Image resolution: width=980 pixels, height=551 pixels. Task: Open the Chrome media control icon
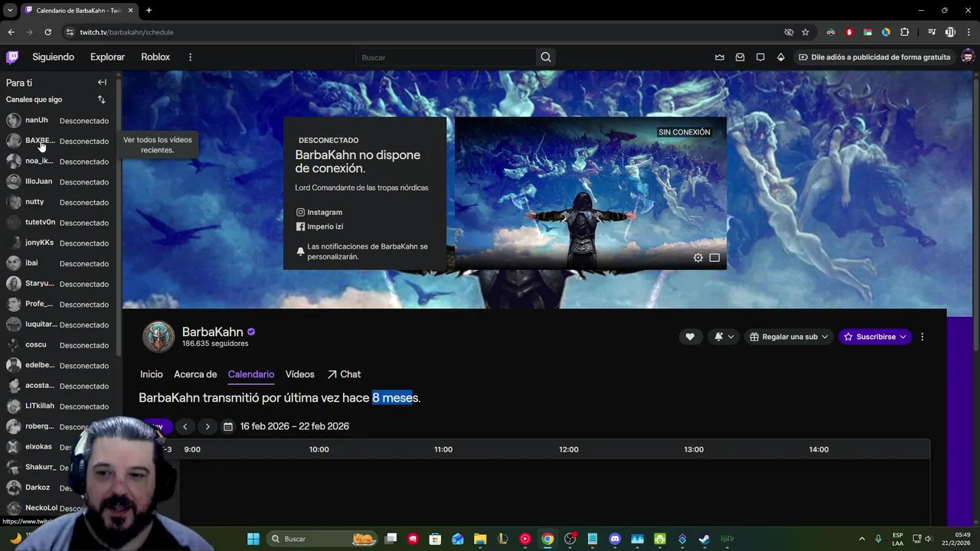point(932,32)
